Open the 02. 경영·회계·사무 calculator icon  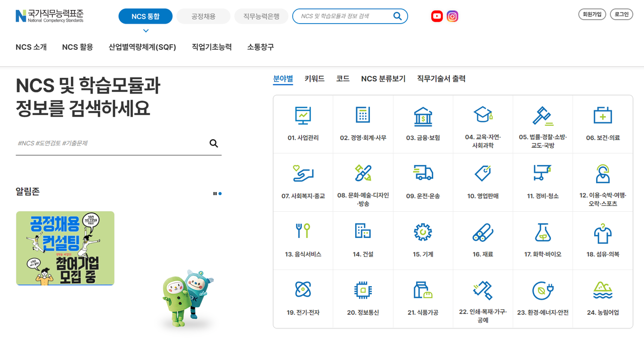click(x=363, y=115)
